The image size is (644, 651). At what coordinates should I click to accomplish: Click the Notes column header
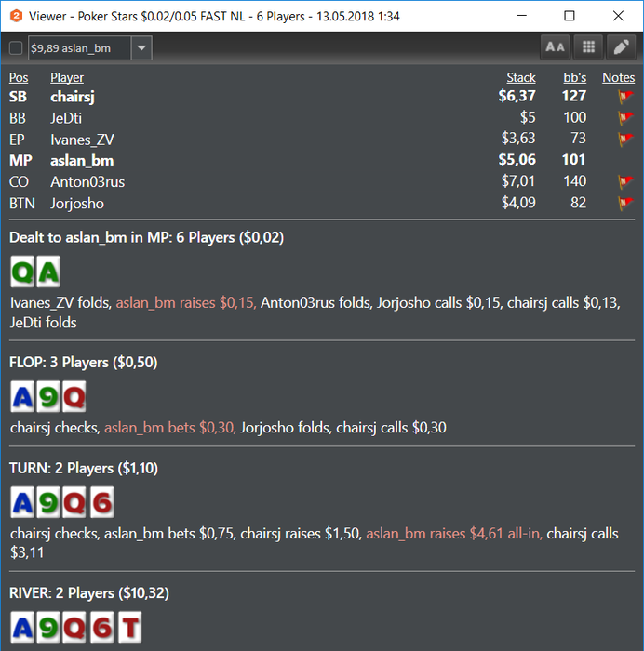[x=619, y=77]
